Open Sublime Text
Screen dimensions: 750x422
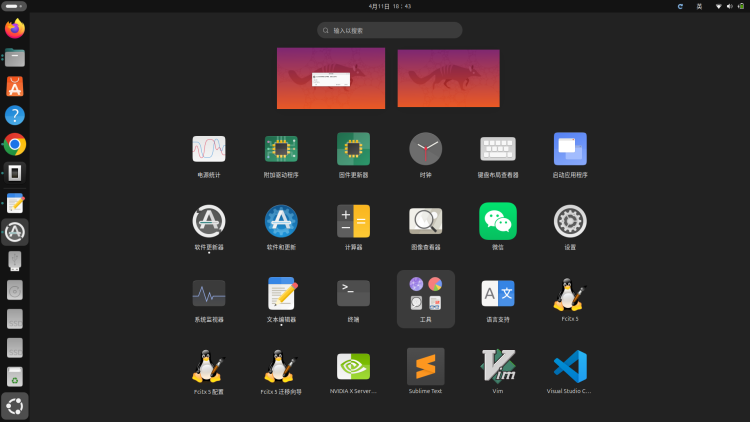(425, 366)
